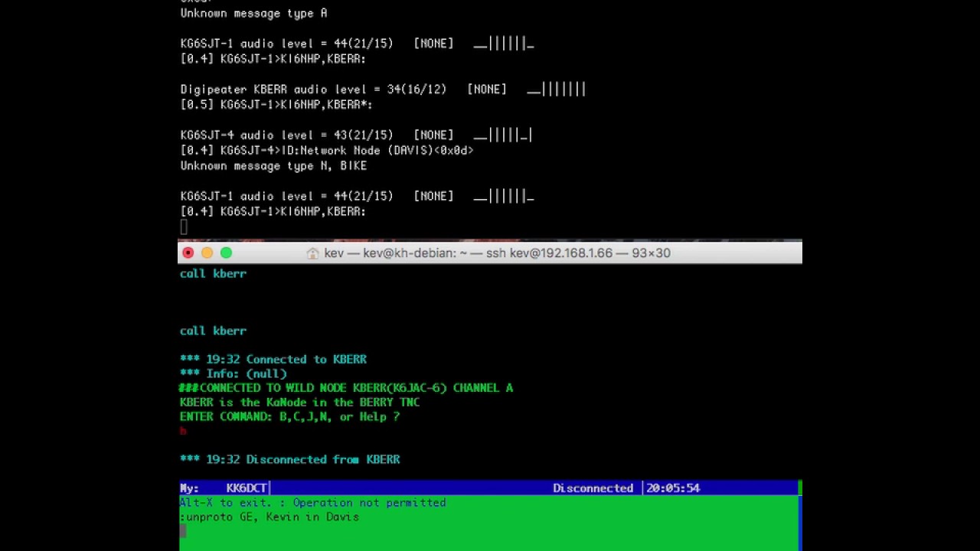Image resolution: width=980 pixels, height=551 pixels.
Task: Minimize the ssh terminal window
Action: pos(207,253)
